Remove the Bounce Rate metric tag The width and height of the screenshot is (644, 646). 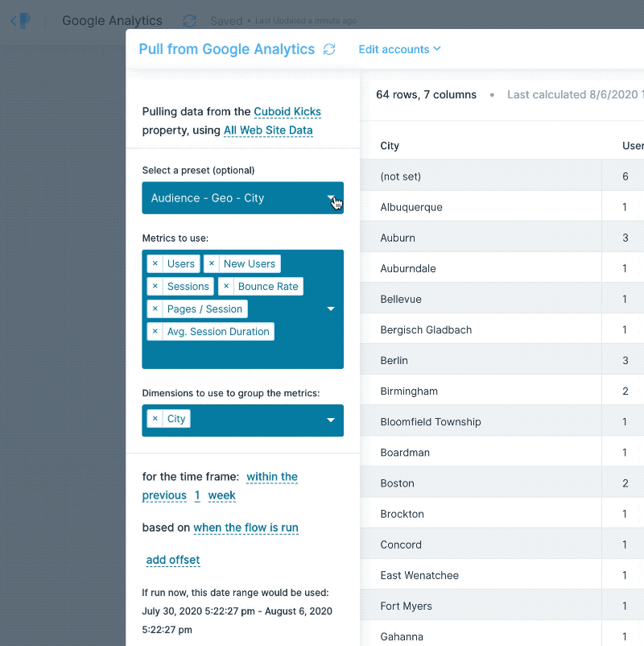coord(225,286)
